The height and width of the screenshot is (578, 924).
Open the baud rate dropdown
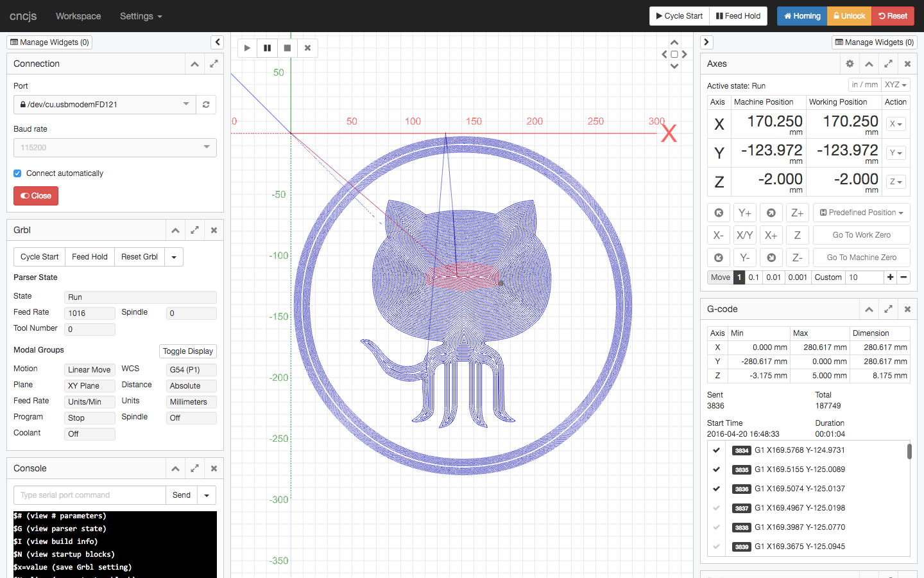[x=115, y=148]
